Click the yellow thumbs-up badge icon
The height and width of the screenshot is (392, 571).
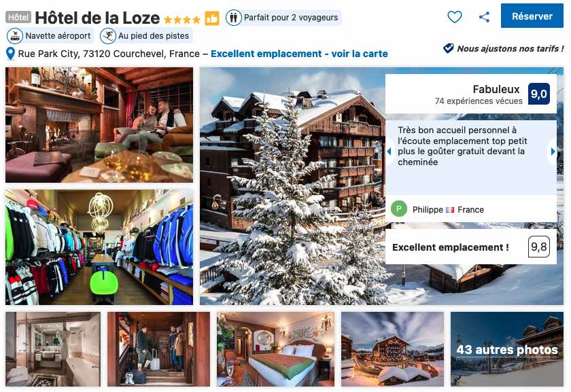(x=212, y=18)
